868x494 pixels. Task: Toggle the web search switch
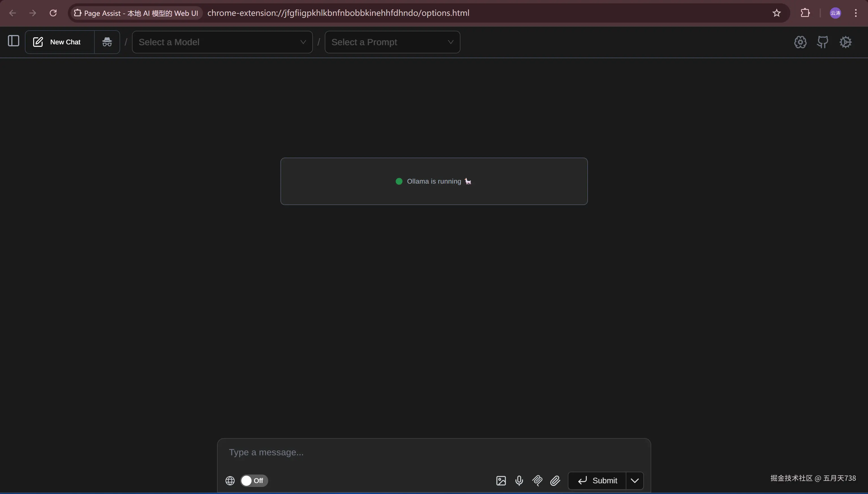point(254,480)
